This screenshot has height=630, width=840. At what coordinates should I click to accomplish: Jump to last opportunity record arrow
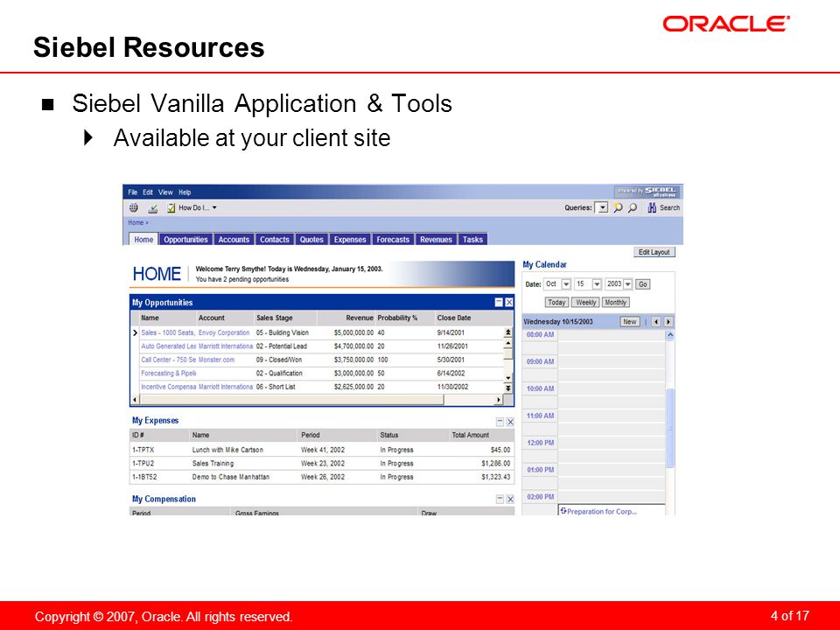pos(507,388)
